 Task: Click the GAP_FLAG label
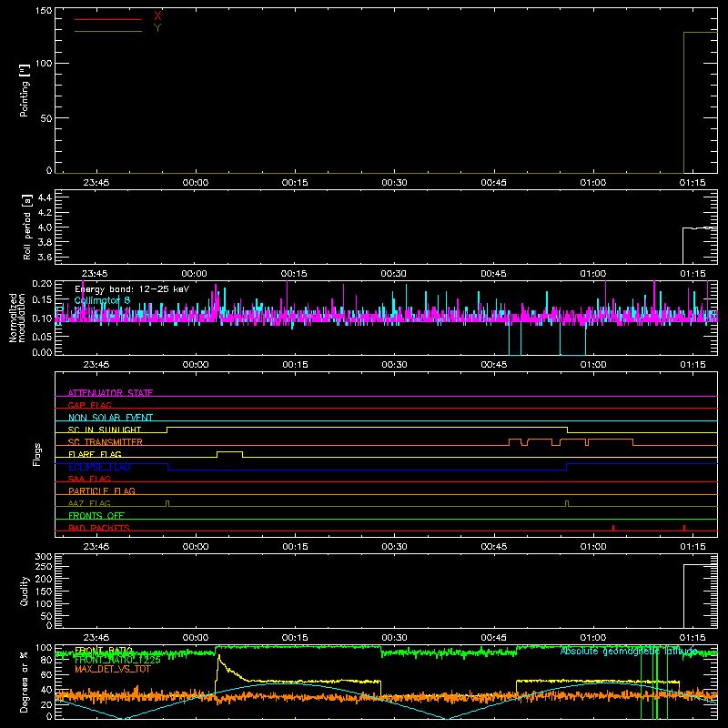[89, 405]
